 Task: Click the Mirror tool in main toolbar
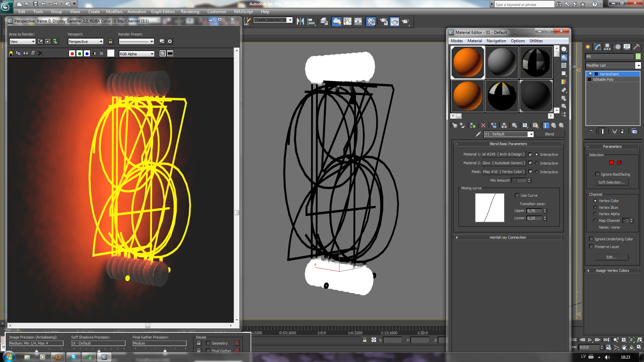(300, 21)
